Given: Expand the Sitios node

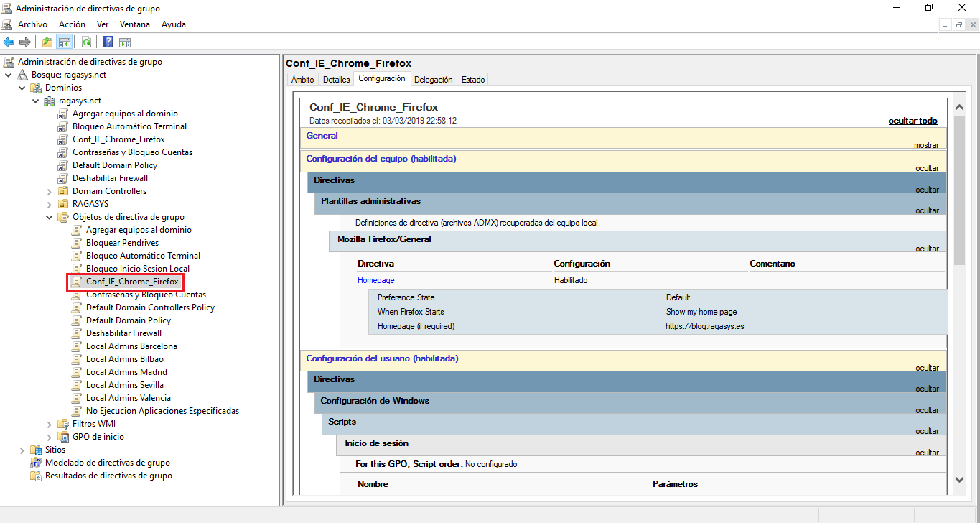Looking at the screenshot, I should [21, 449].
